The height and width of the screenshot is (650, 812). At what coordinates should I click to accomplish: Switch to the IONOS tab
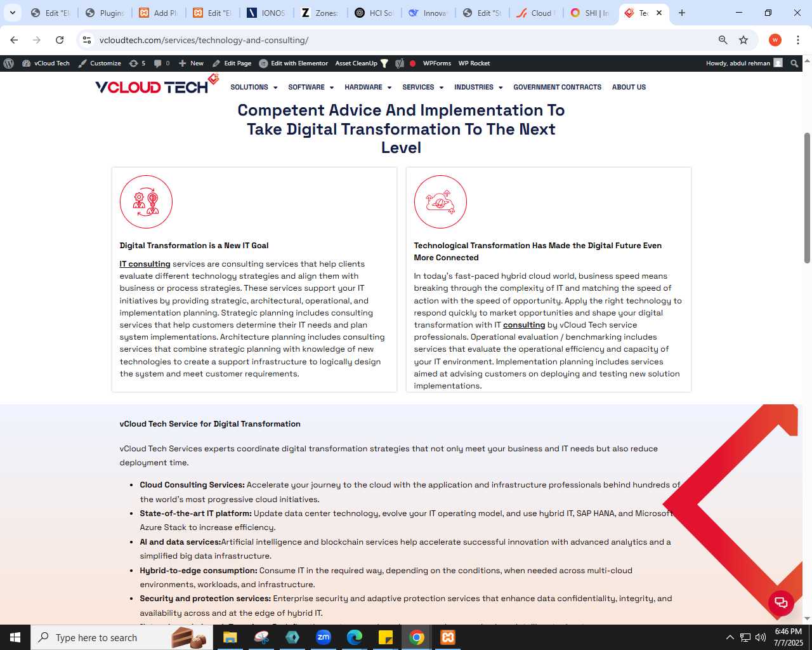[x=267, y=13]
